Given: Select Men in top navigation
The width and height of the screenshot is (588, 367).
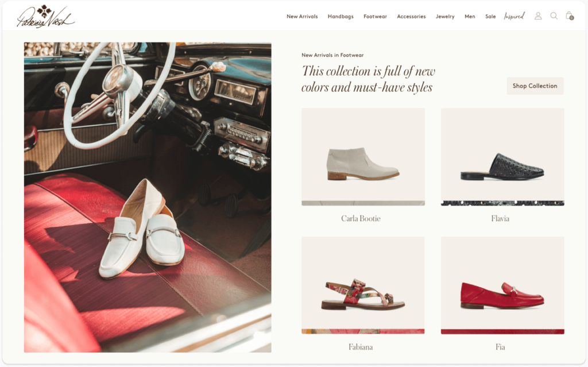Looking at the screenshot, I should (470, 17).
